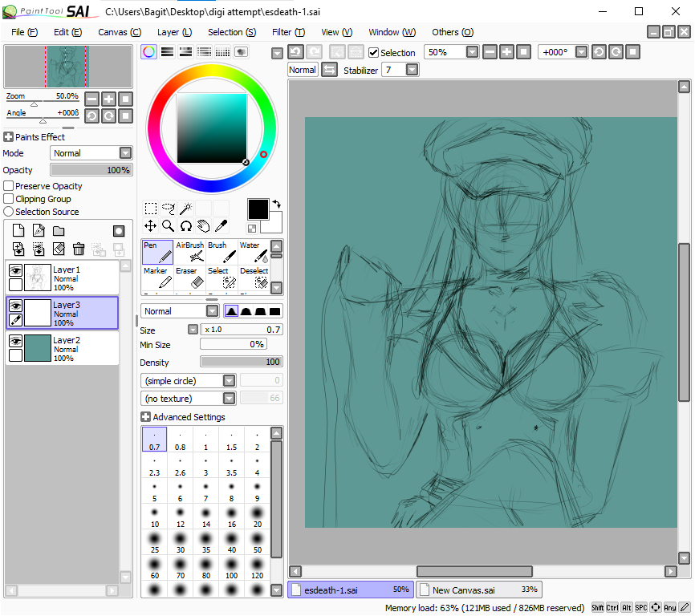Screen dimensions: 695x616
Task: Enable Clipping Group checkbox
Action: tap(8, 199)
